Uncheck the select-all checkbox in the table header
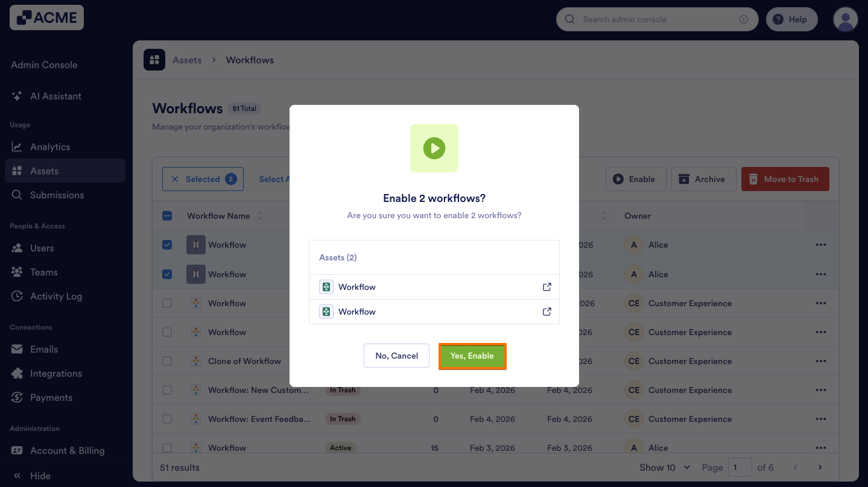Screen dimensions: 868x487 tap(167, 215)
